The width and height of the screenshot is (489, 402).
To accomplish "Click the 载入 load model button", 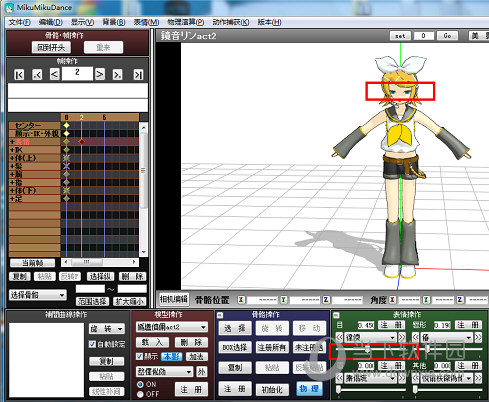I will coord(153,342).
